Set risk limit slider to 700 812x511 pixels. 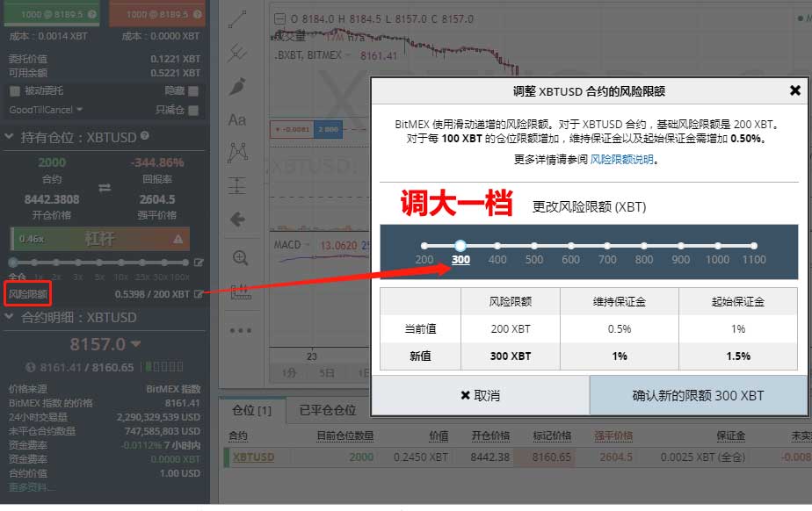click(x=607, y=246)
